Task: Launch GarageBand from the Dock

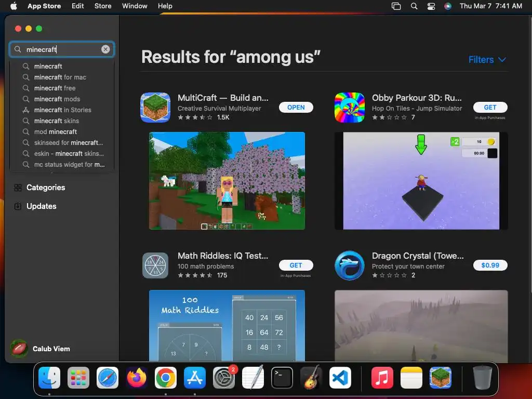Action: [x=311, y=378]
